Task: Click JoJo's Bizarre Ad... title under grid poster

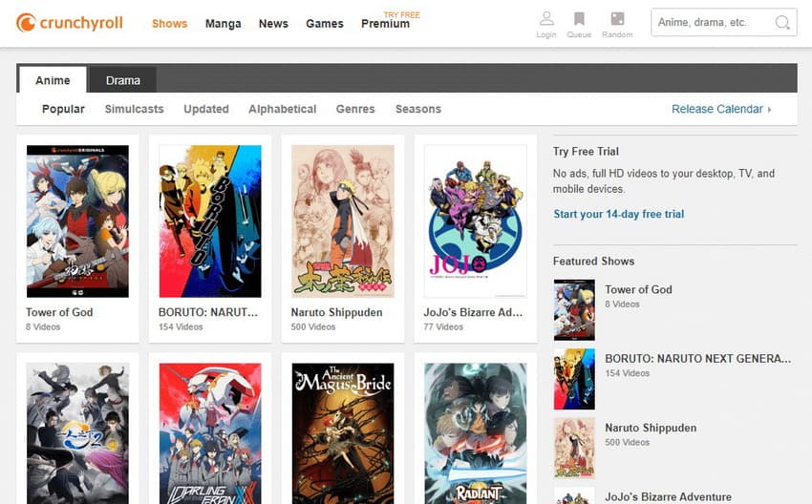Action: point(473,312)
